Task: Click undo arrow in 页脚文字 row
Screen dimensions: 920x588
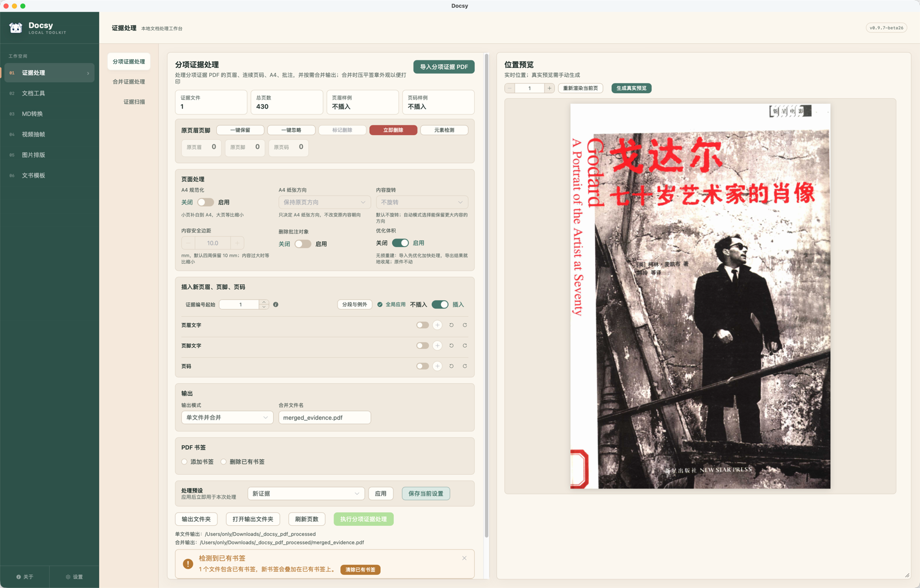Action: [x=451, y=345]
